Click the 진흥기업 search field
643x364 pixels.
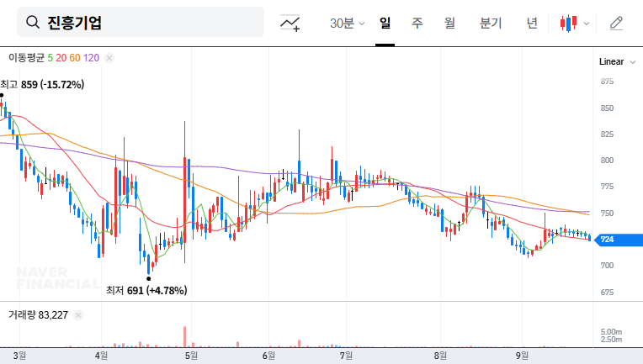[x=141, y=22]
